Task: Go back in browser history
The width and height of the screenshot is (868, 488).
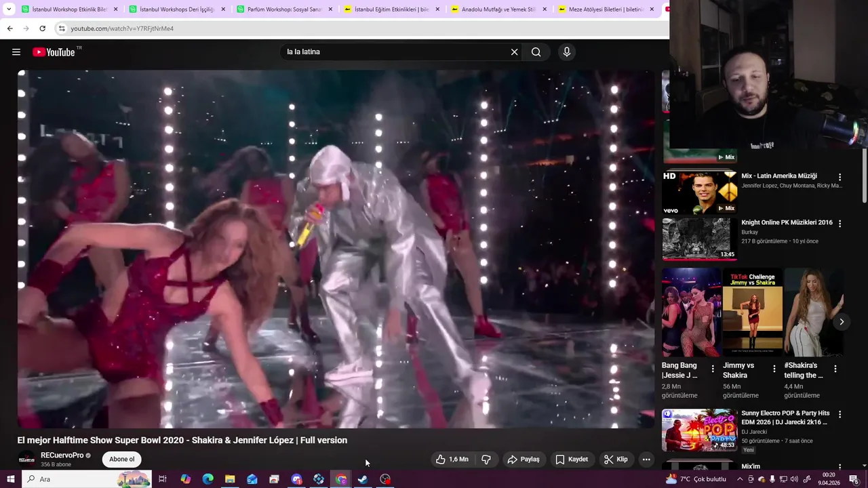Action: [9, 28]
